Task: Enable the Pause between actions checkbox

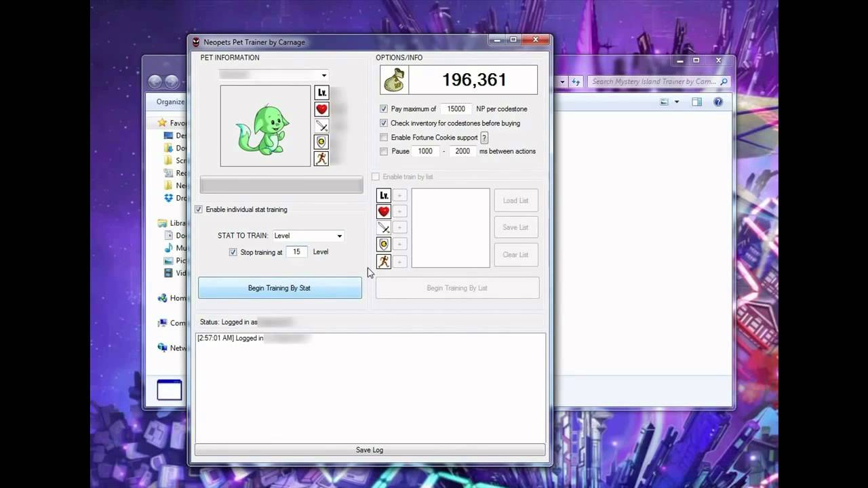Action: coord(384,151)
